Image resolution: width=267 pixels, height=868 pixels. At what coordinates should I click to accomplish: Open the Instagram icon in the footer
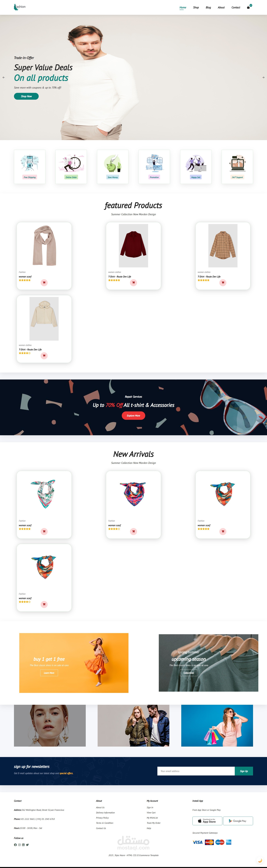pyautogui.click(x=19, y=845)
